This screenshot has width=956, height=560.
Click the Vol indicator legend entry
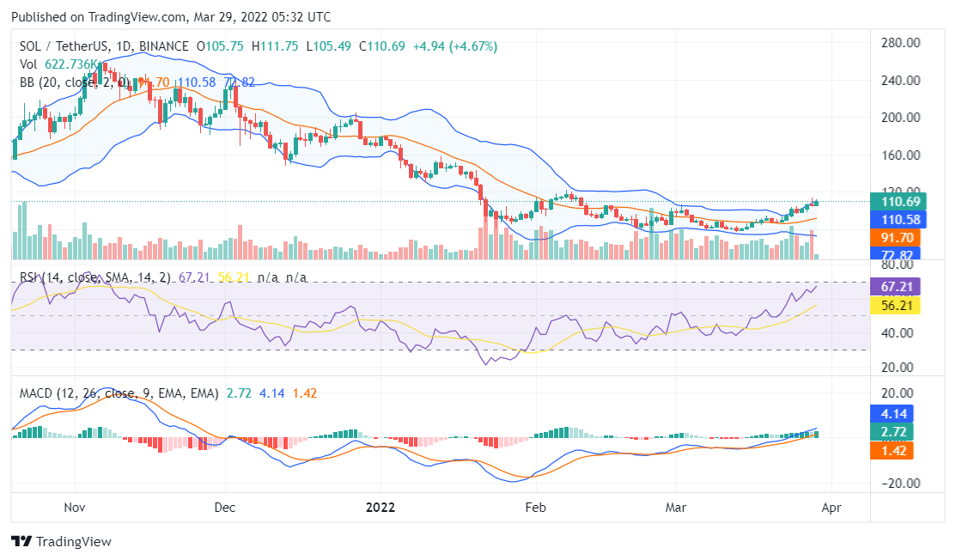coord(28,64)
